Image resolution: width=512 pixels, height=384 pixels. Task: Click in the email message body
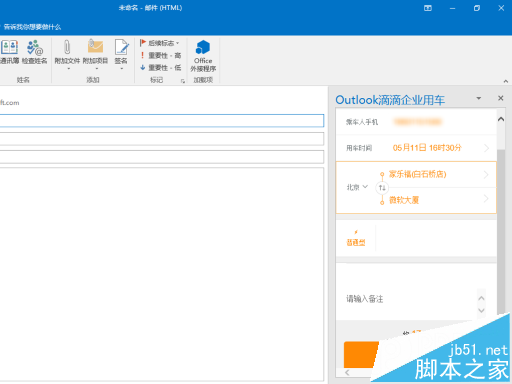pos(162,274)
